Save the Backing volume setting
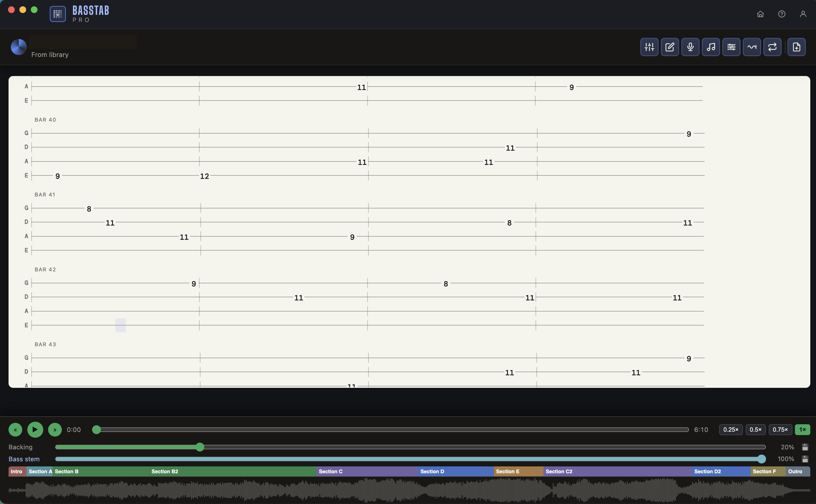The image size is (816, 504). click(805, 447)
